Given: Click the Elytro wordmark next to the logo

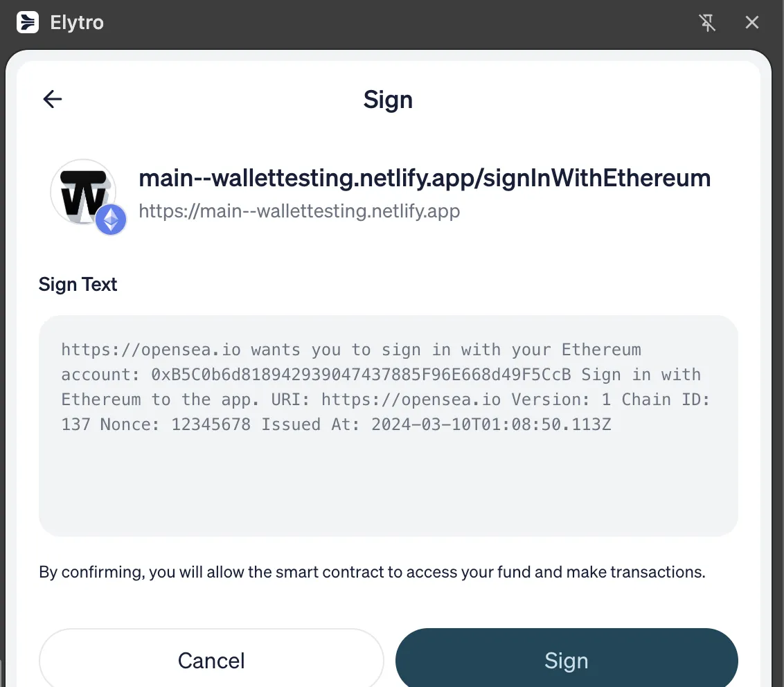Looking at the screenshot, I should pos(76,22).
